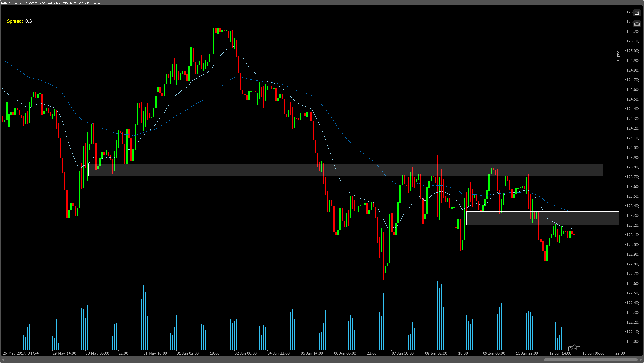644x363 pixels.
Task: Click the right scroll arrow at bottom
Action: point(641,360)
